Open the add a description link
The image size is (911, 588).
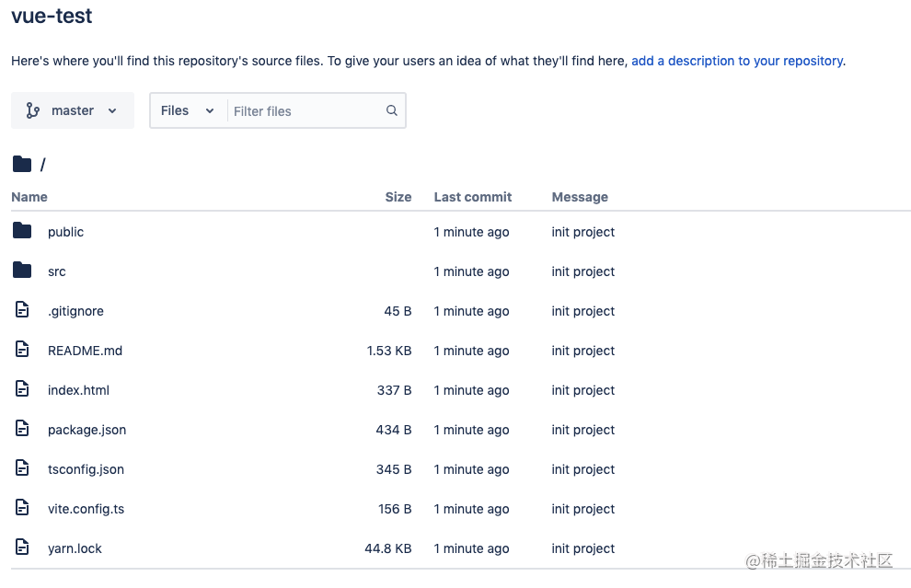click(737, 61)
